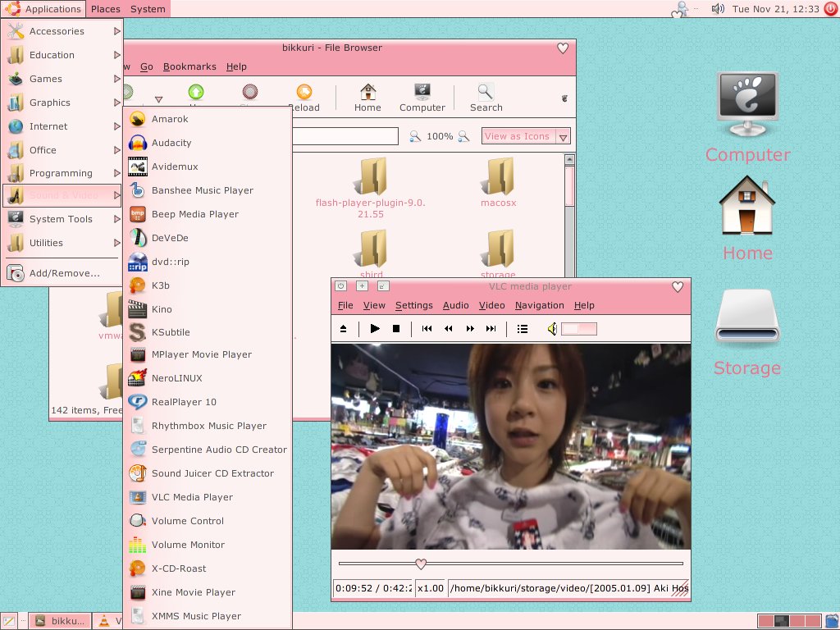
Task: Click Home in File Browser toolbar
Action: click(x=367, y=98)
